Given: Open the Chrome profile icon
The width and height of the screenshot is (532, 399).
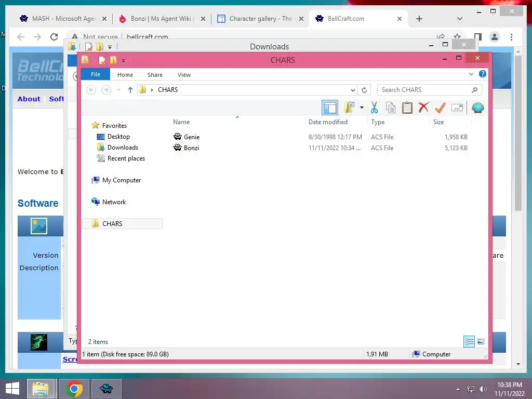Looking at the screenshot, I should 495,37.
